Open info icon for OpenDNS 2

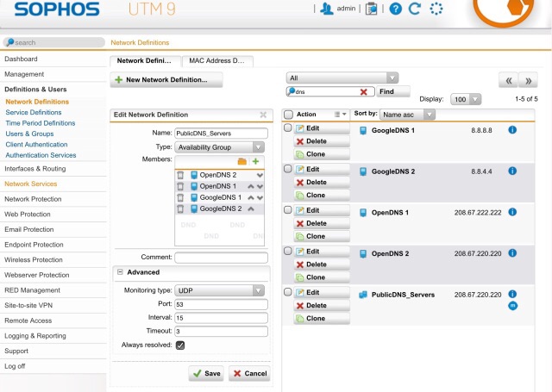tap(512, 252)
